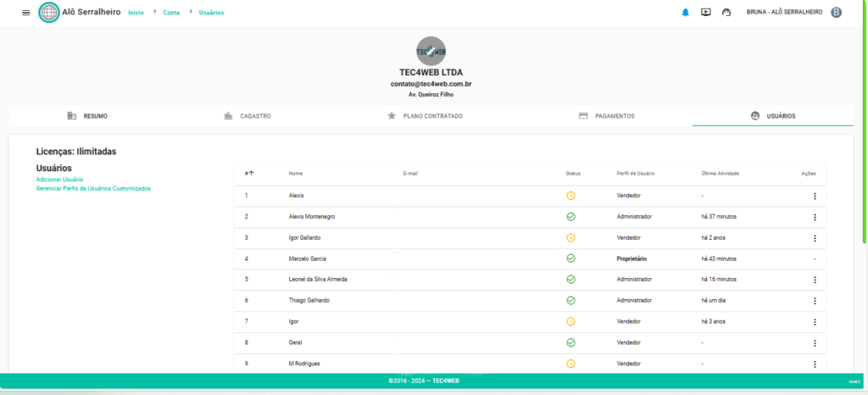Open the hamburger navigation menu
868x395 pixels.
(25, 13)
